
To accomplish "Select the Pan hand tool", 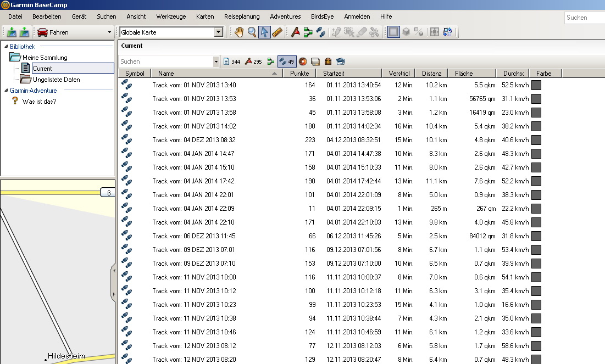I will (239, 32).
